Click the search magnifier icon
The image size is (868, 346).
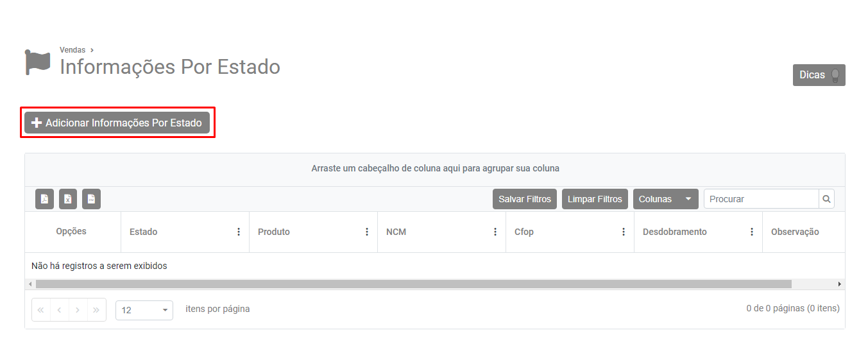[826, 199]
